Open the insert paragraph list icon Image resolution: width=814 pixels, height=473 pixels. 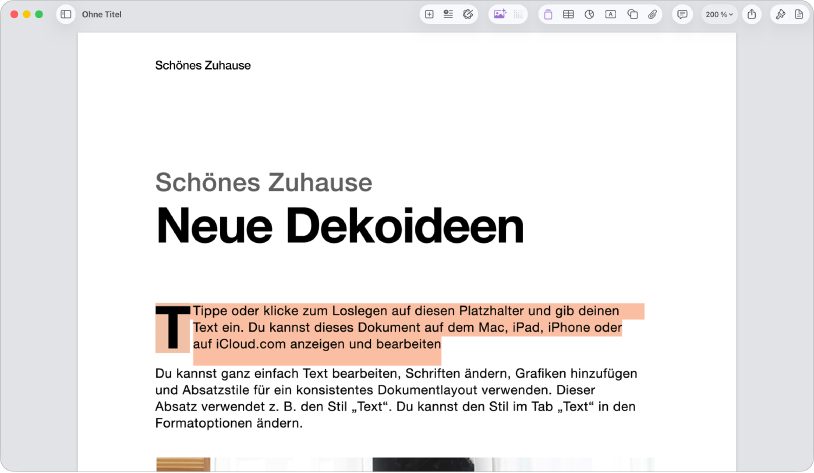coord(448,15)
